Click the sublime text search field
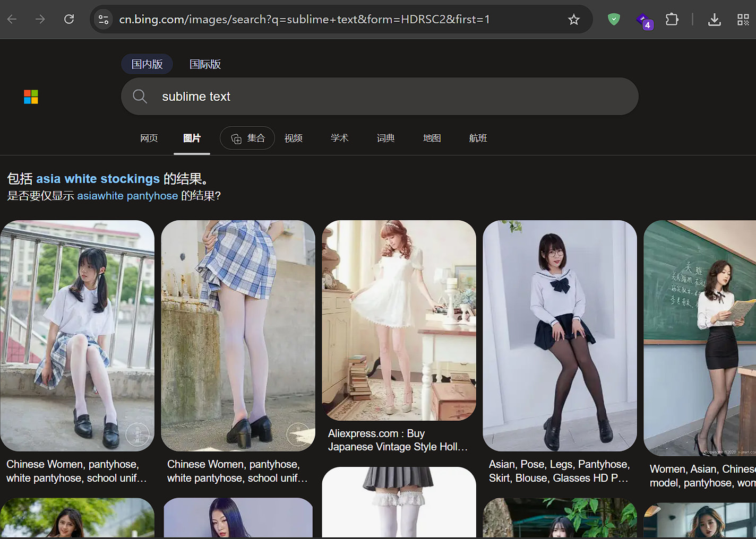This screenshot has height=539, width=756. (380, 97)
